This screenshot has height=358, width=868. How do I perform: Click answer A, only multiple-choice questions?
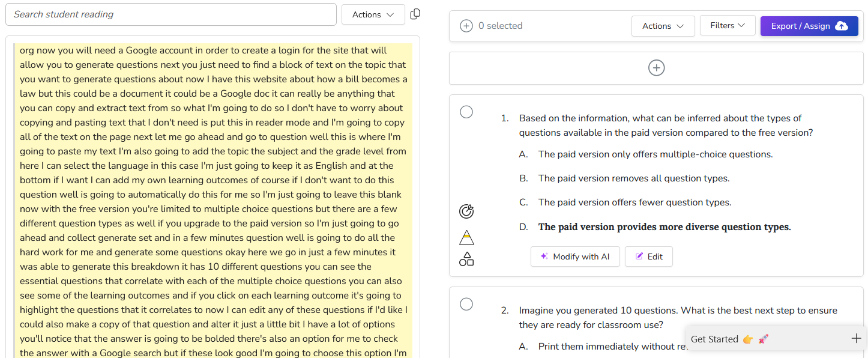pyautogui.click(x=655, y=154)
